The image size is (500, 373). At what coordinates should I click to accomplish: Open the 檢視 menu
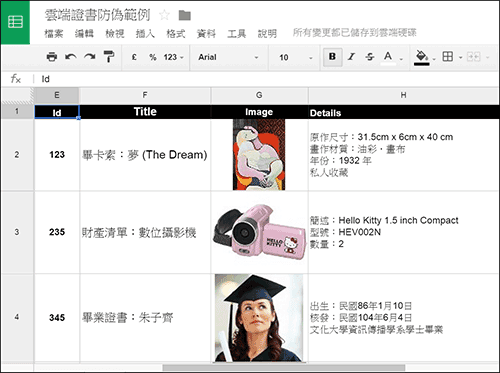pyautogui.click(x=115, y=33)
